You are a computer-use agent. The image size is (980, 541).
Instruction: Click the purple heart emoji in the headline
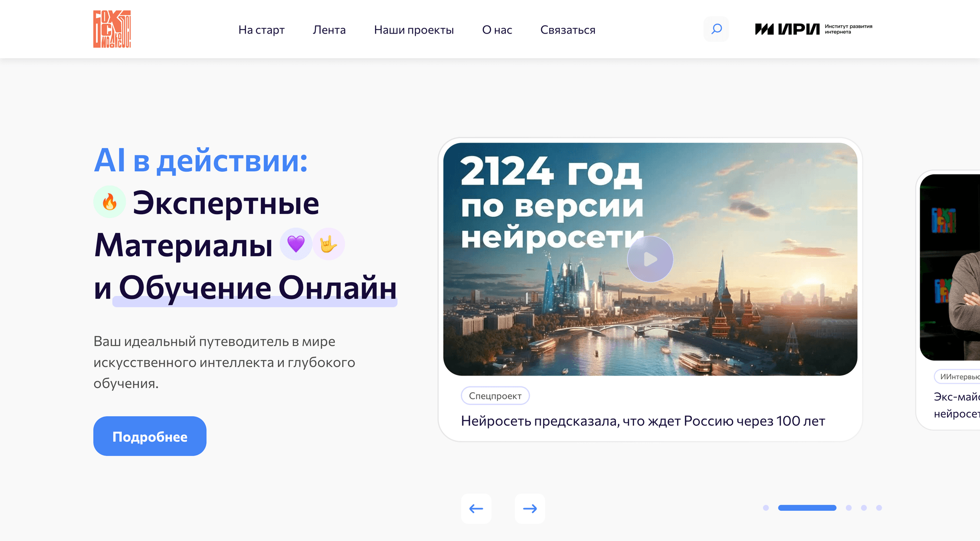[295, 243]
